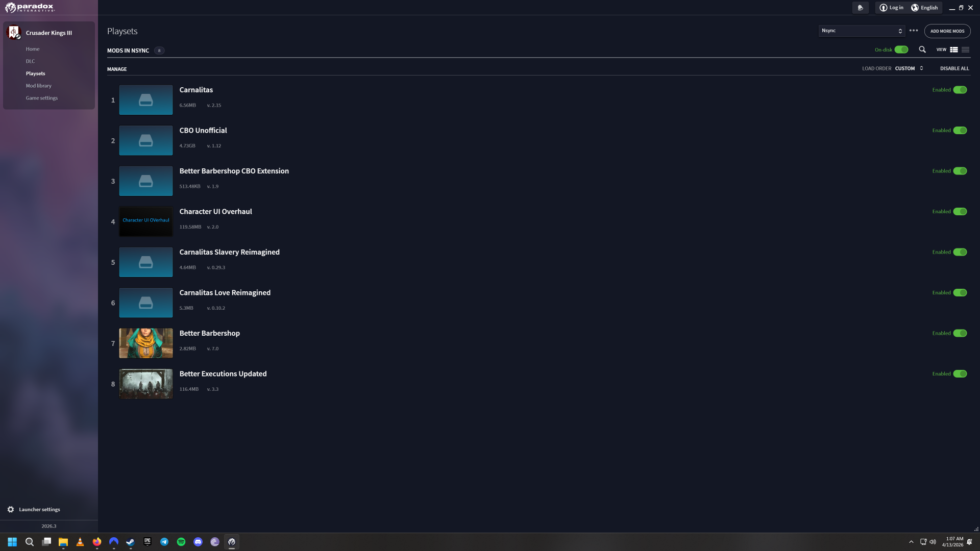Open Telegram from taskbar

click(164, 542)
